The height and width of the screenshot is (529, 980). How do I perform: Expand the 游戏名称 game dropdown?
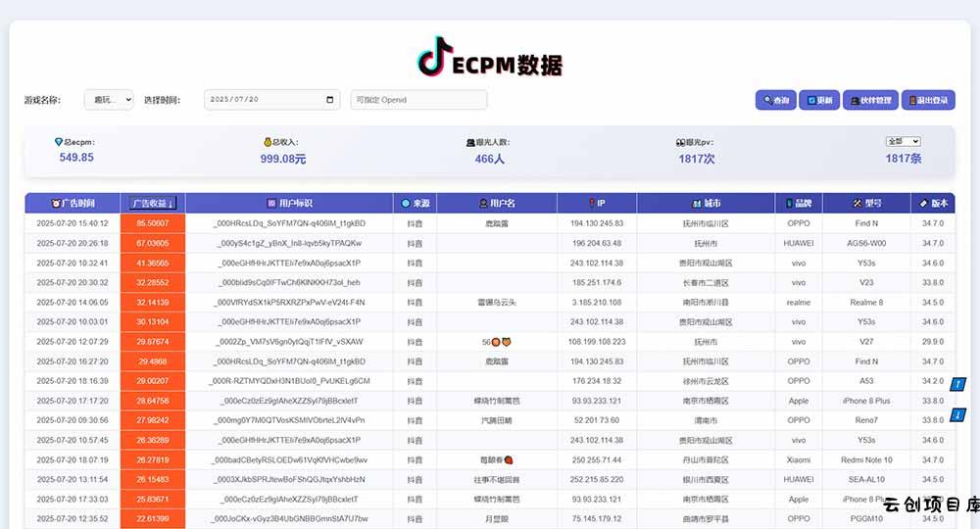click(108, 100)
